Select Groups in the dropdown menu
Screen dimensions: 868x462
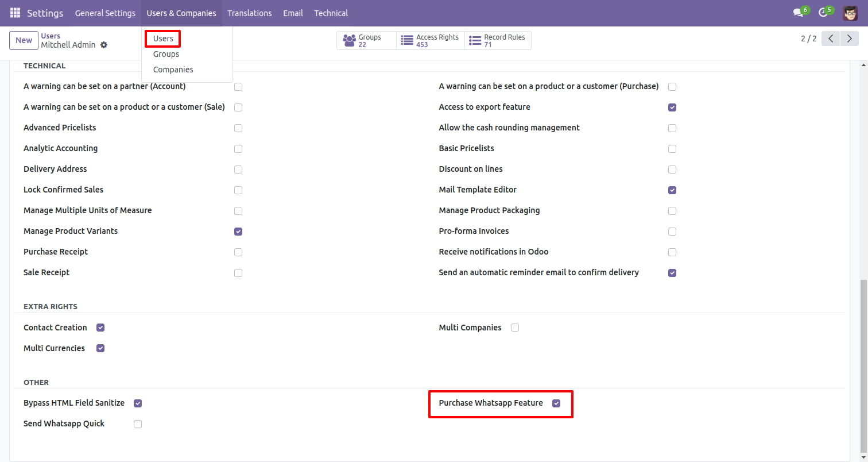[x=166, y=54]
